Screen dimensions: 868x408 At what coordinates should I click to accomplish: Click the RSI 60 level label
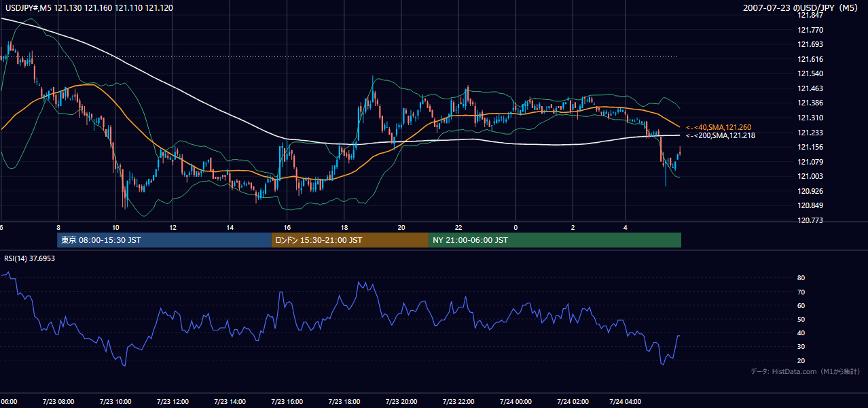click(x=801, y=305)
